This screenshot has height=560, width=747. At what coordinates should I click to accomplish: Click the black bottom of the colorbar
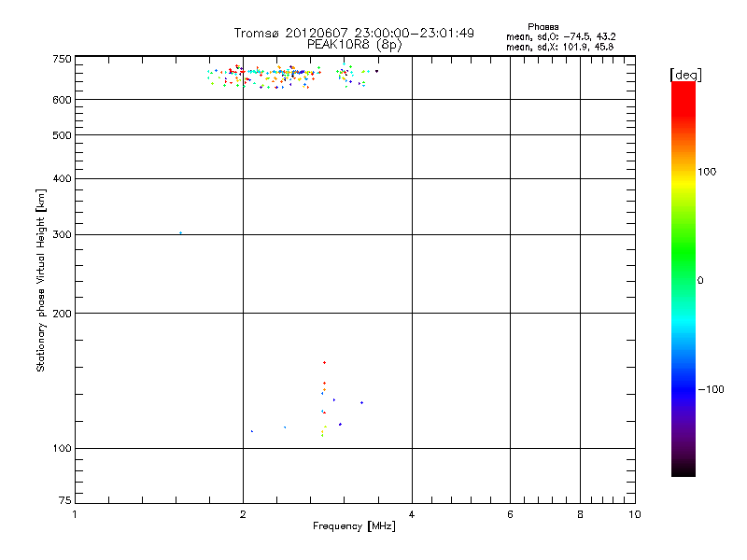[x=684, y=469]
